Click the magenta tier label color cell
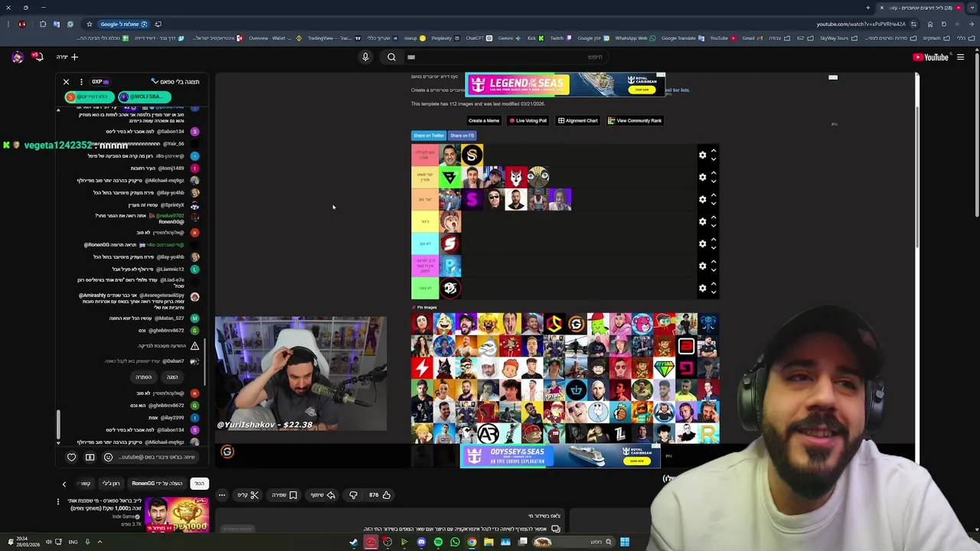980x551 pixels. pos(425,266)
